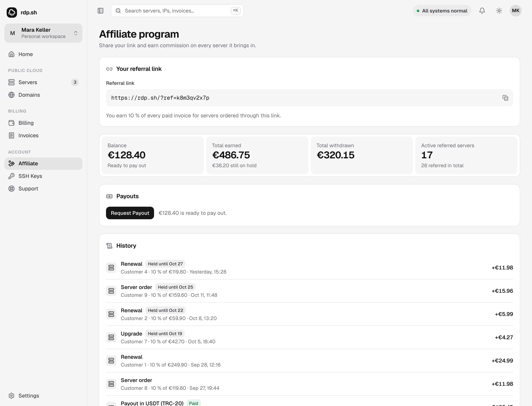Screen dimensions: 532x406
Task: Open Servers in the sidebar
Action: pos(43,82)
